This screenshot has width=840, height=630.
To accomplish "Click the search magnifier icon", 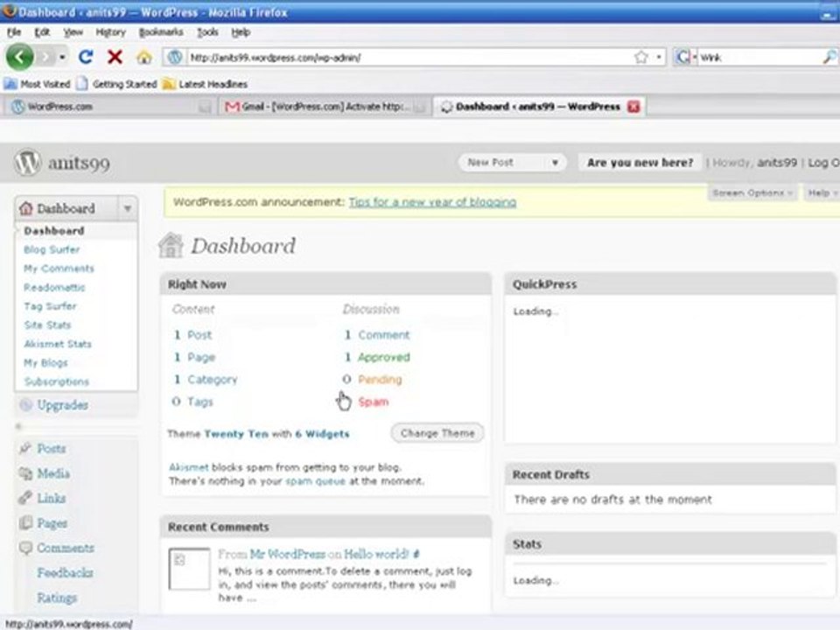I will click(x=829, y=57).
